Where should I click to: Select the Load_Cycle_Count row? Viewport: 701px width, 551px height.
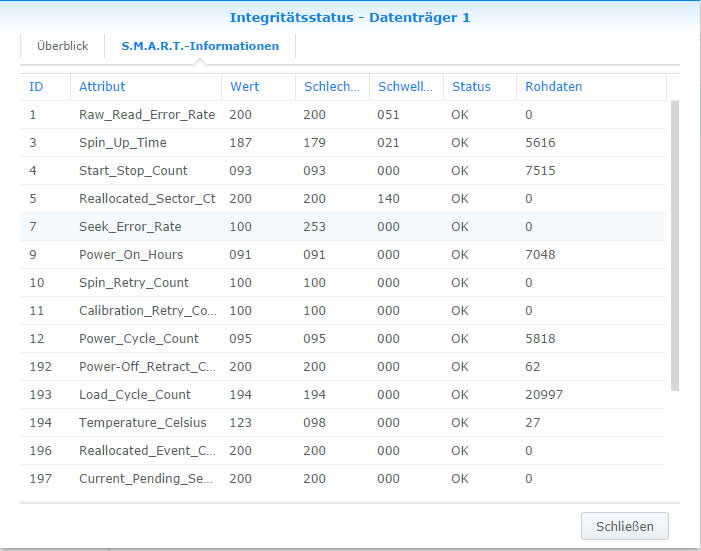[342, 395]
